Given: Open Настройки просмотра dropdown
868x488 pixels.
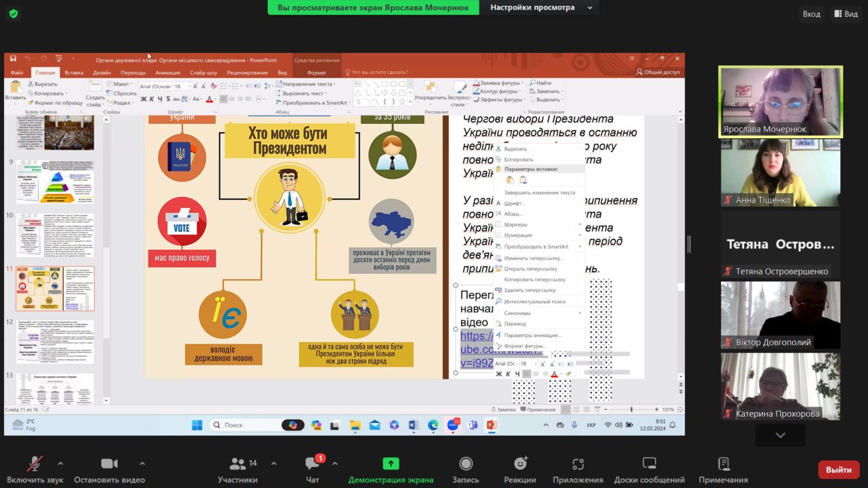Looking at the screenshot, I should pyautogui.click(x=540, y=7).
